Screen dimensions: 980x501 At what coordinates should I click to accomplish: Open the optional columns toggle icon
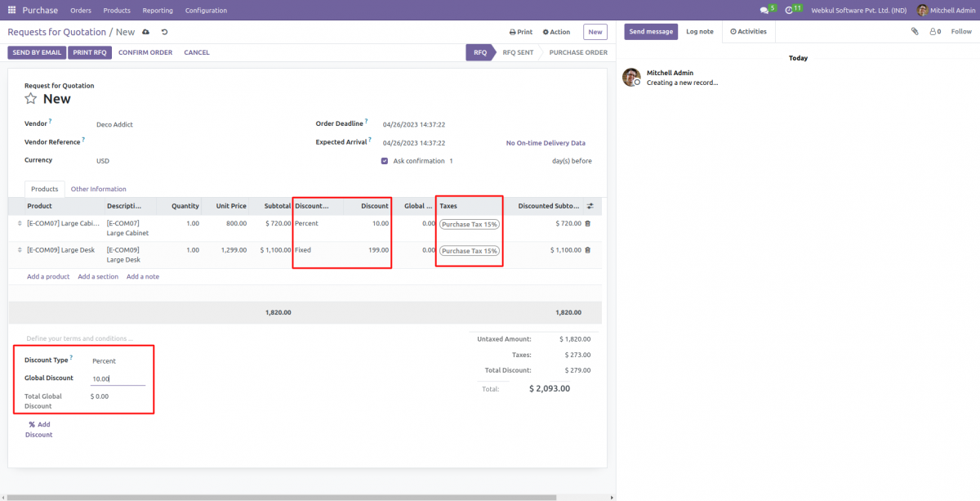click(x=591, y=206)
